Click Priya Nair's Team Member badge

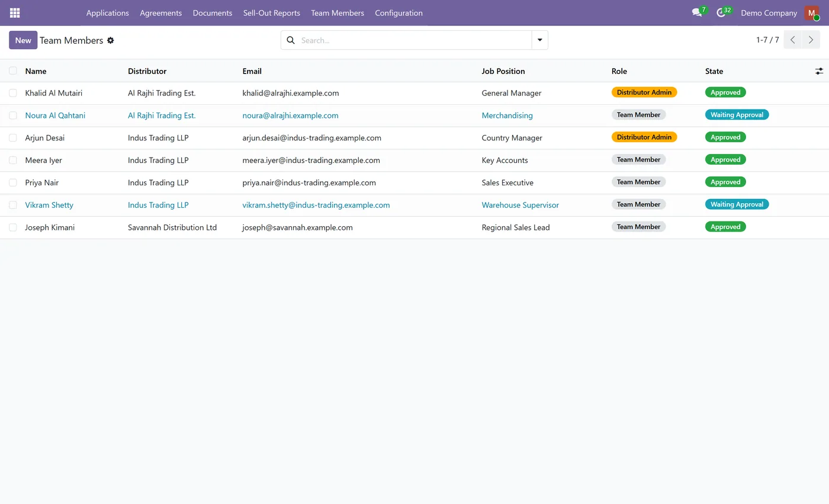[x=638, y=182]
